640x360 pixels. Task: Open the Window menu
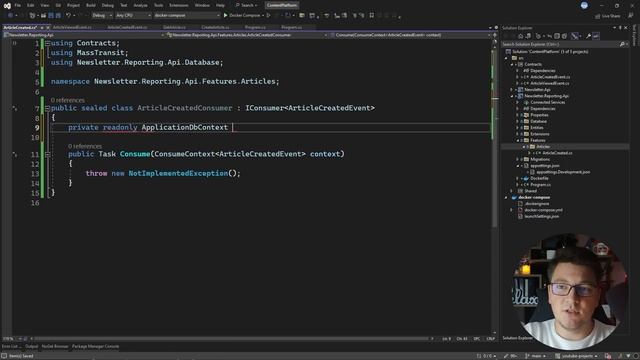click(202, 5)
